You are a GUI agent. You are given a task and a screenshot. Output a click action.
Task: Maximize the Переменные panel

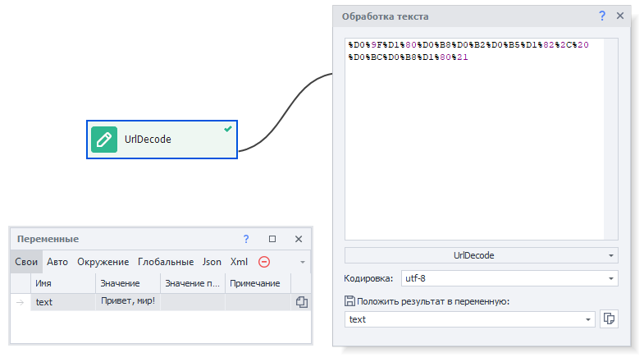click(272, 239)
